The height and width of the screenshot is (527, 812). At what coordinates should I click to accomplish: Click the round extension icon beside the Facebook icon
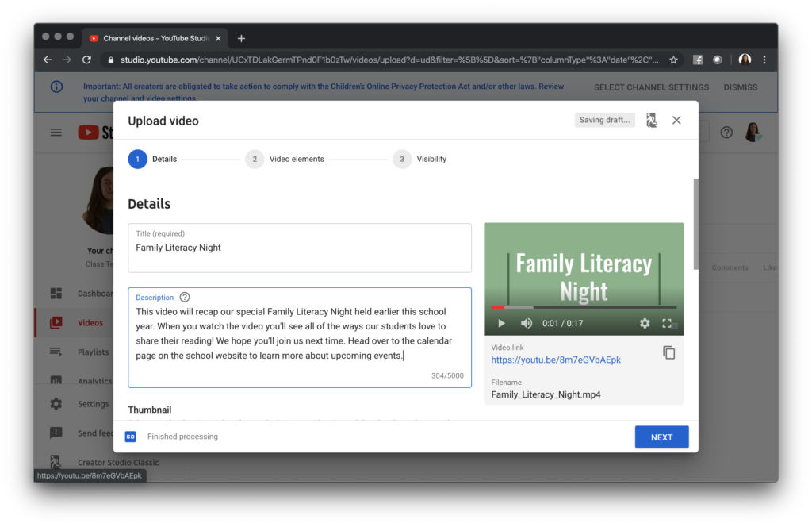coord(717,60)
